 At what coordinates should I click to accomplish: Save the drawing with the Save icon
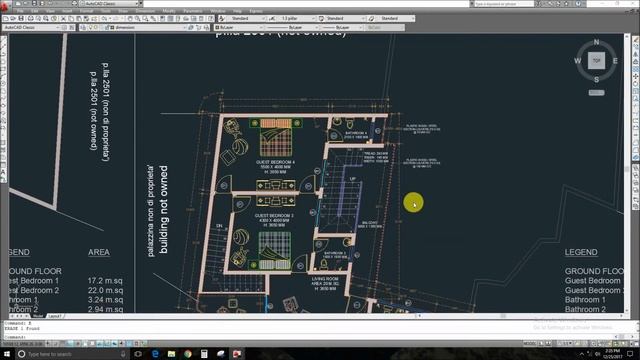(21, 19)
